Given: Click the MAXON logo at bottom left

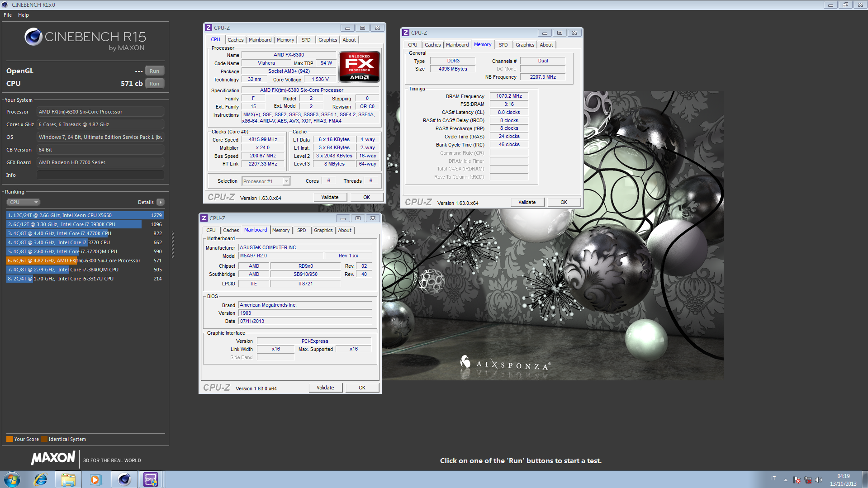Looking at the screenshot, I should [53, 458].
